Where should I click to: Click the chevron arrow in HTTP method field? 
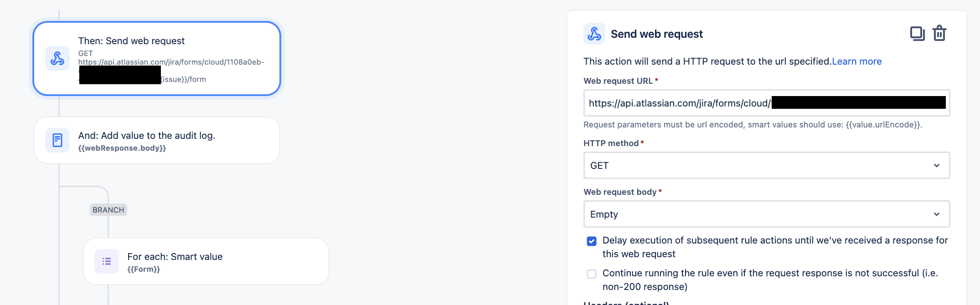[937, 165]
